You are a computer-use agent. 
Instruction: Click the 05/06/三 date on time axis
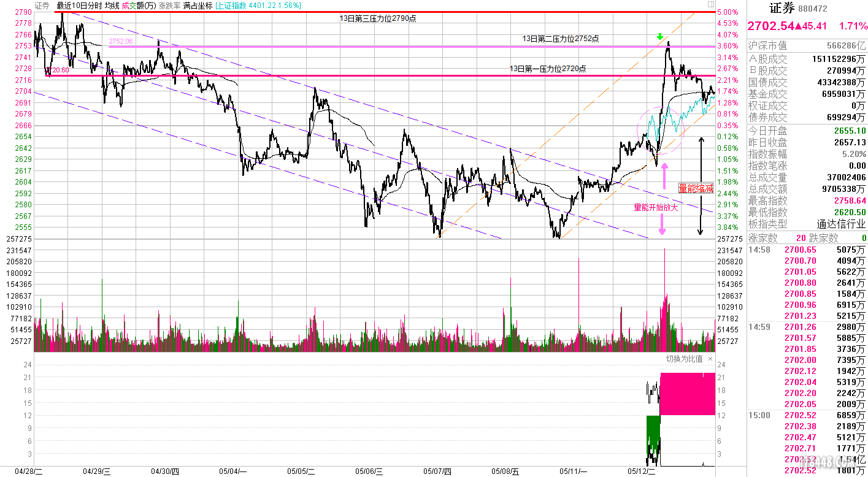pos(369,471)
